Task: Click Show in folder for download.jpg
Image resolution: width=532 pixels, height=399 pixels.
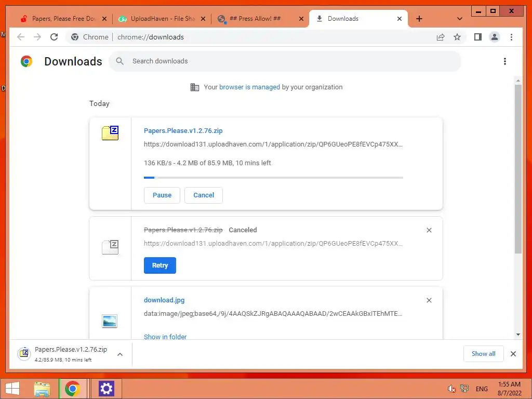Action: [165, 337]
